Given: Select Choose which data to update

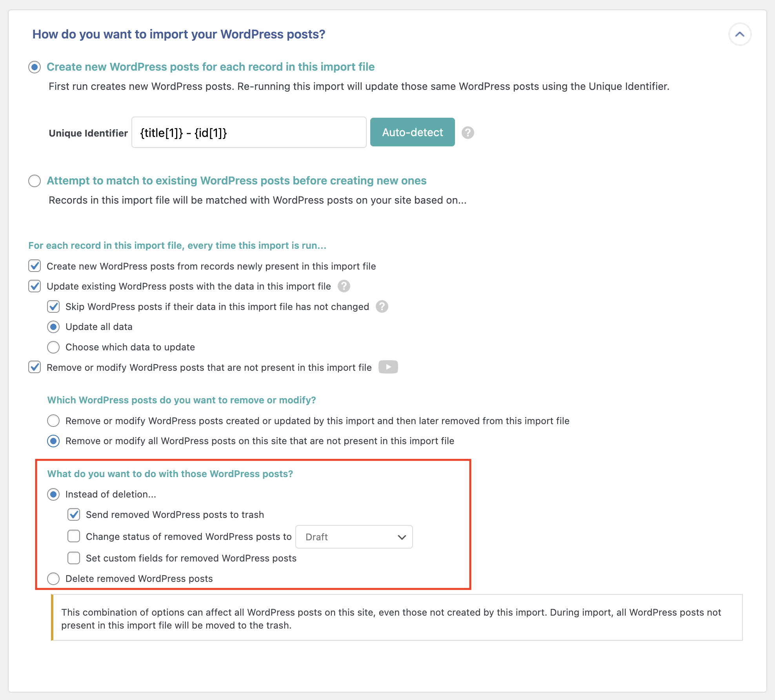Looking at the screenshot, I should [x=53, y=347].
